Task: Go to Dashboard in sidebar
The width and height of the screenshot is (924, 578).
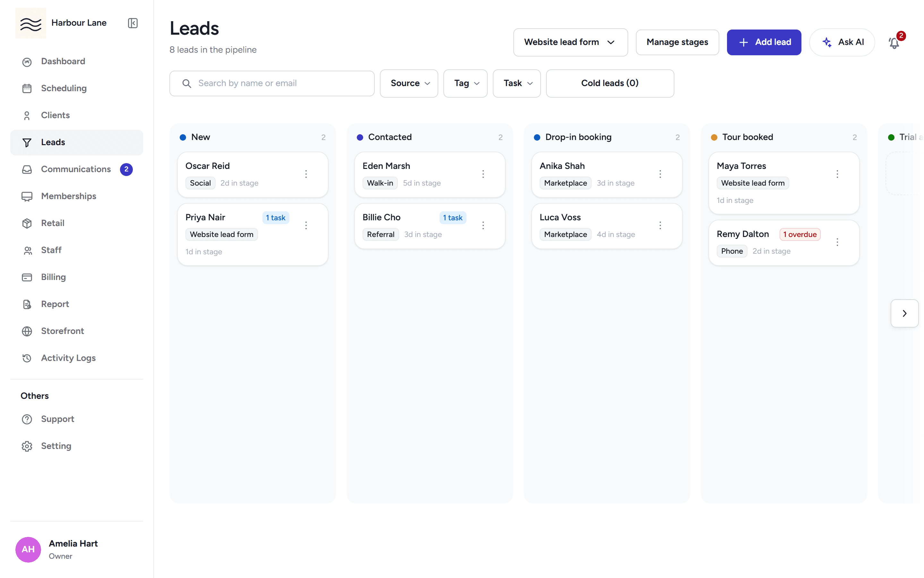Action: coord(76,62)
